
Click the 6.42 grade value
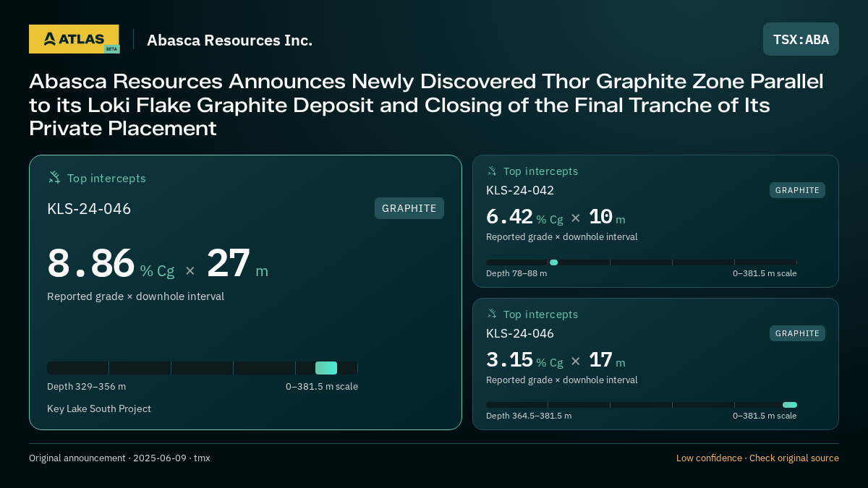pyautogui.click(x=509, y=216)
